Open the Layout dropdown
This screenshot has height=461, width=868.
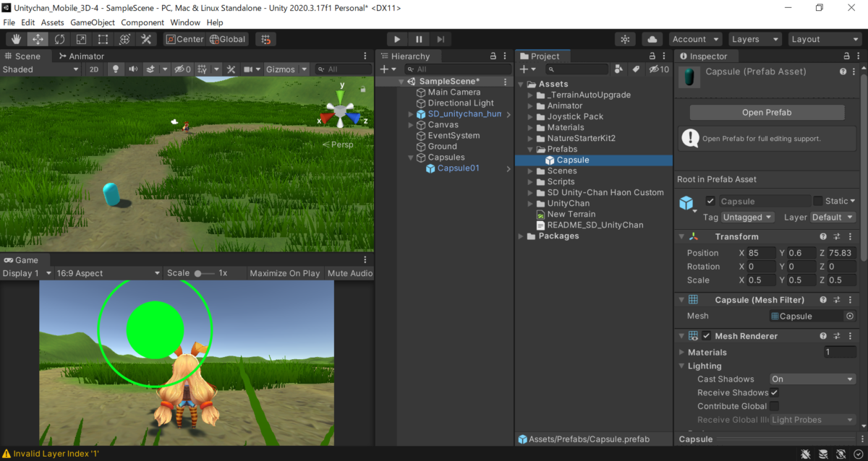[x=825, y=39]
